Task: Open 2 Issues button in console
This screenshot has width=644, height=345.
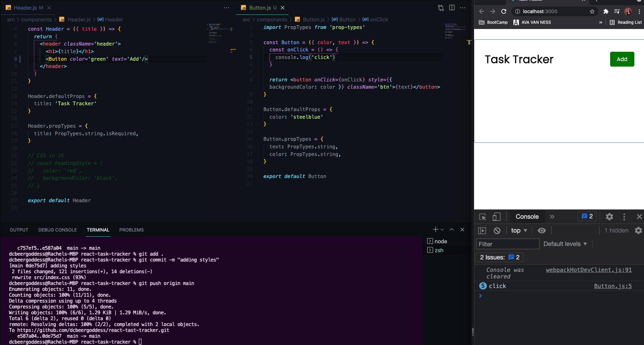Action: pos(500,257)
